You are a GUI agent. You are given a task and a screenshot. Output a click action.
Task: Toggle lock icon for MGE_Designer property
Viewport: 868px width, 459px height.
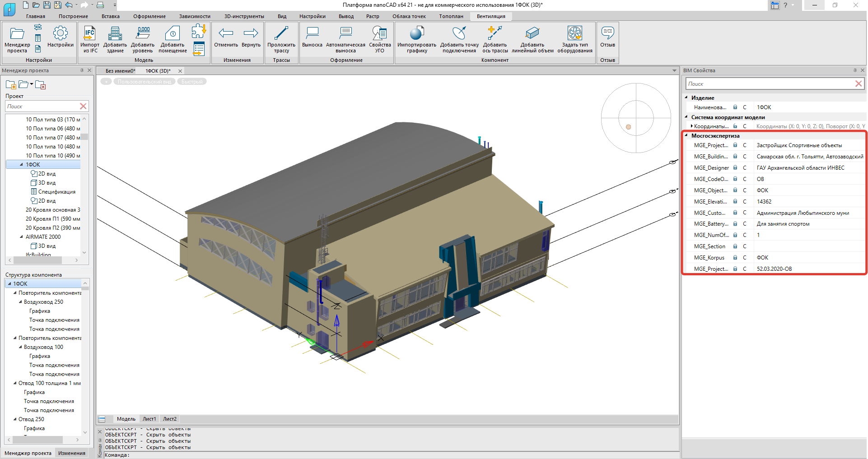coord(735,167)
